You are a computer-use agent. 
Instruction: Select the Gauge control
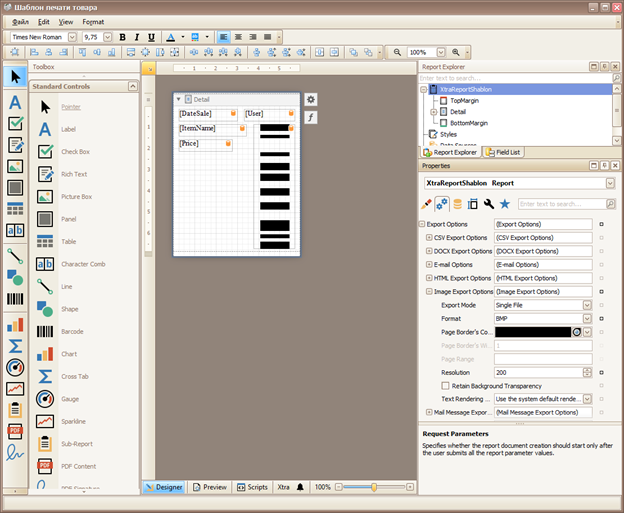pyautogui.click(x=70, y=399)
